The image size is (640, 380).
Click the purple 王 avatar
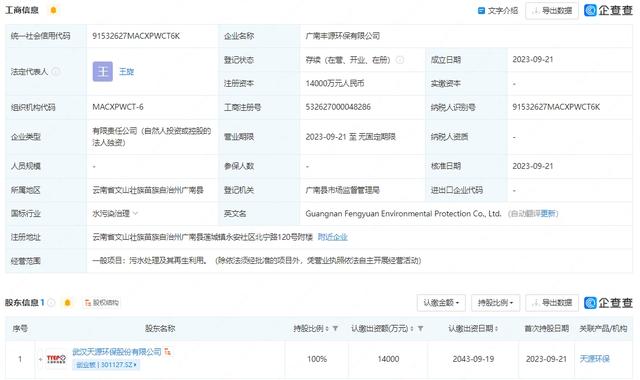click(x=102, y=71)
